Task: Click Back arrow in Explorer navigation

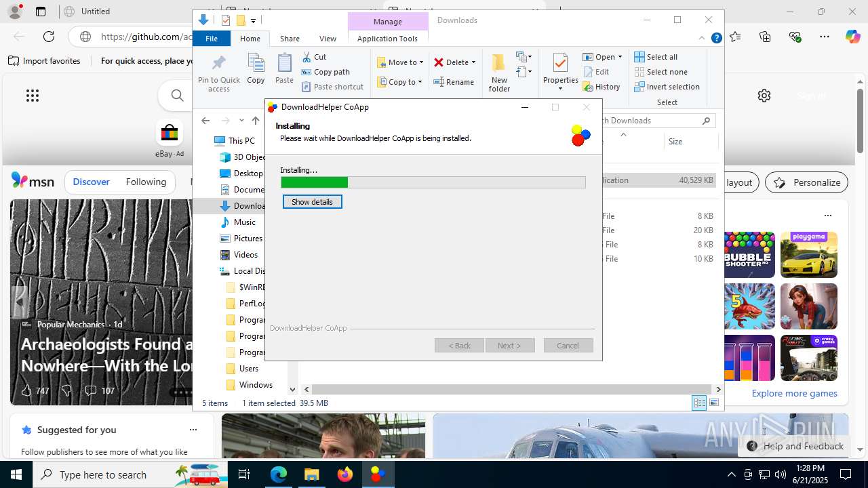Action: (205, 121)
